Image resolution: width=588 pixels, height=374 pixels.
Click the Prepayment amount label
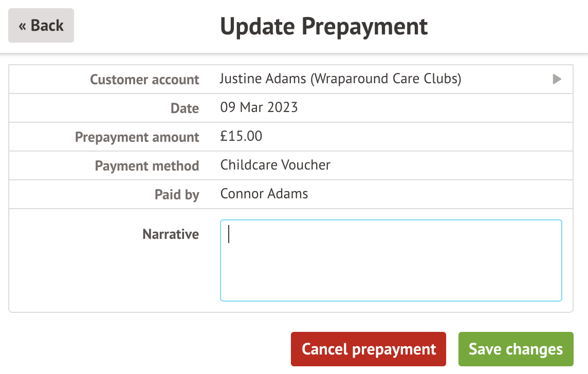pos(137,137)
